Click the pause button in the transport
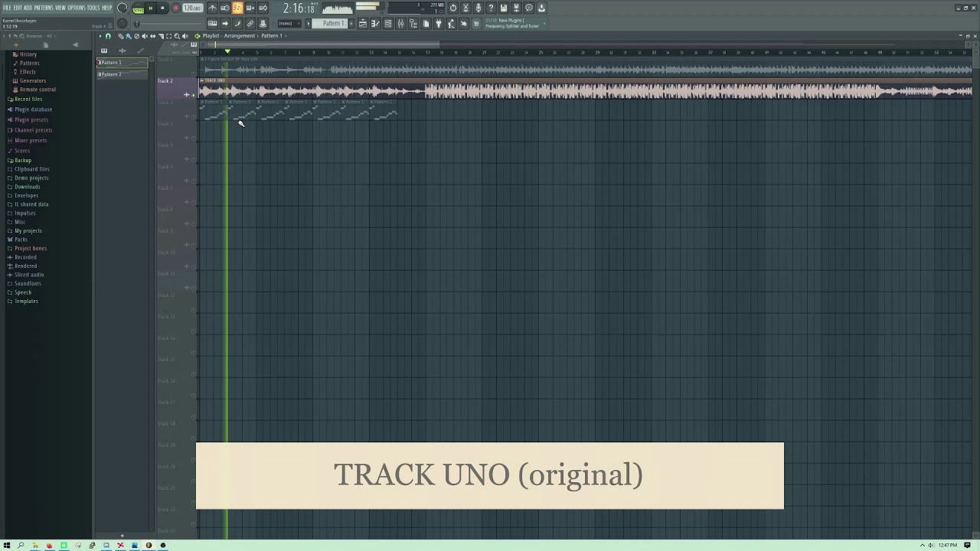Screen dimensions: 980x551 pyautogui.click(x=151, y=8)
